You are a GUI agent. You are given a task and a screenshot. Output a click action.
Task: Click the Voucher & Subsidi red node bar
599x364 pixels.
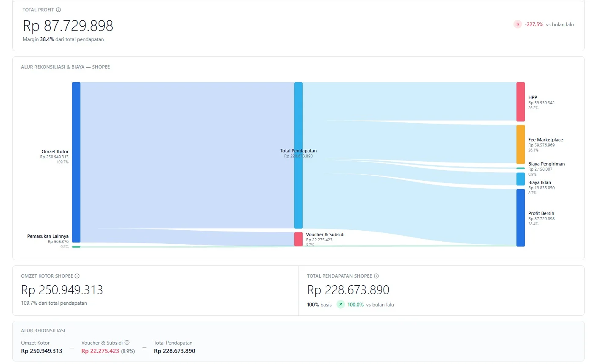(x=298, y=239)
